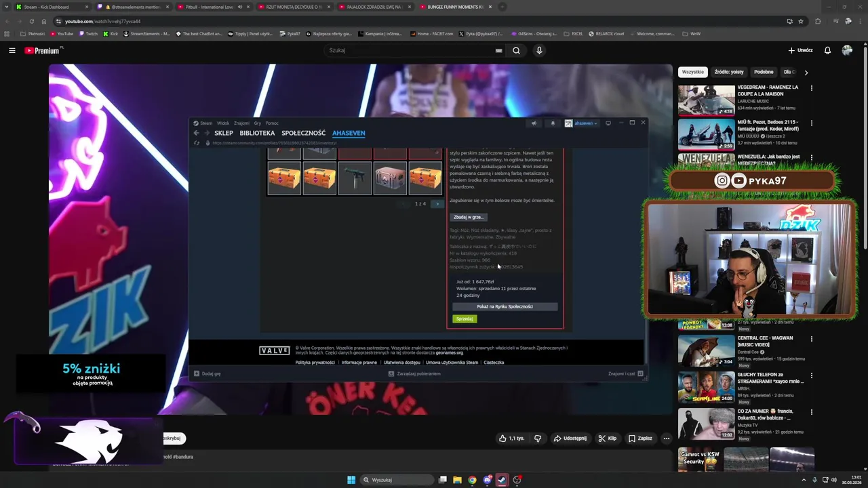Open the Widok menu in Steam

point(223,123)
